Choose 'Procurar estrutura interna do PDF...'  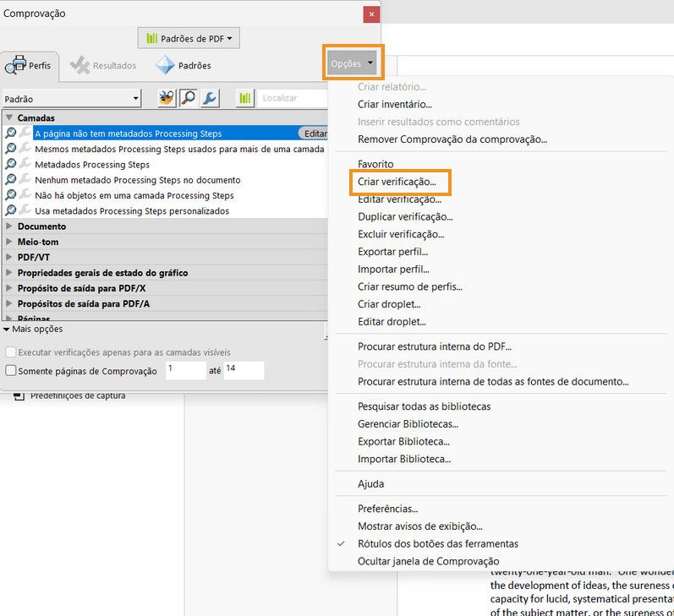(434, 346)
